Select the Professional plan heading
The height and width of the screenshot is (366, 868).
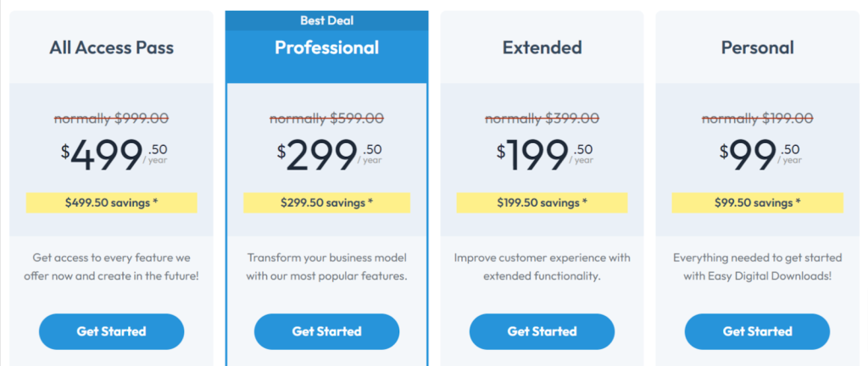pyautogui.click(x=326, y=47)
